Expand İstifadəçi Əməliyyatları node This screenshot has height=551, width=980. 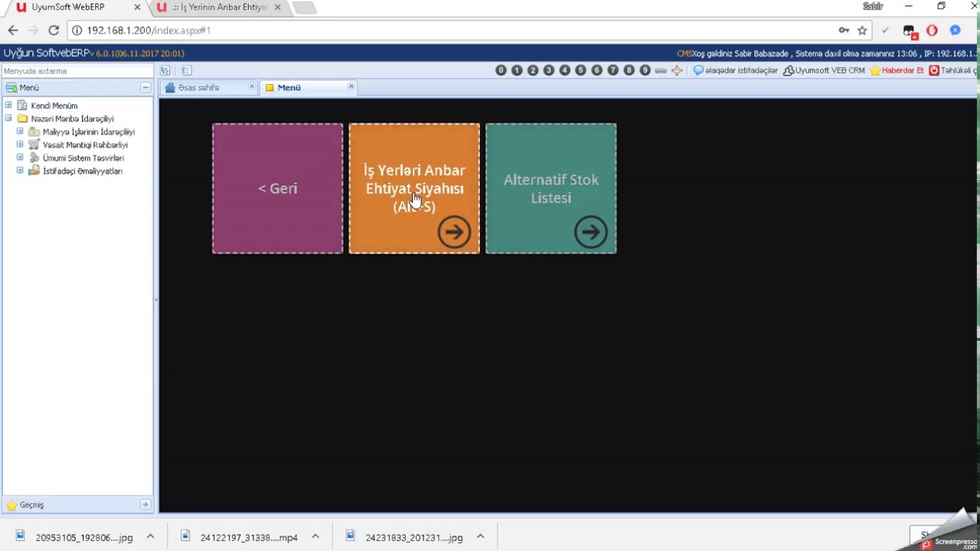(x=20, y=171)
